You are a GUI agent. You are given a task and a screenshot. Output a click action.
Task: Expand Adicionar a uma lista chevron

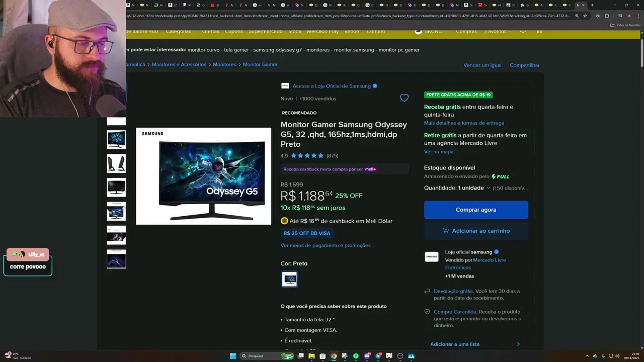point(518,344)
